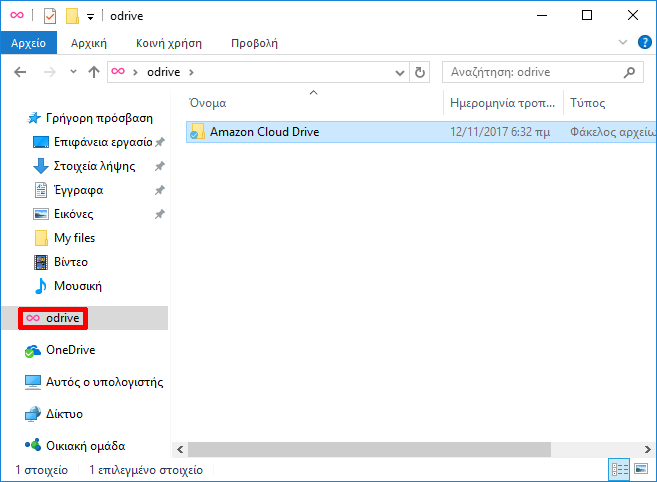Go up one level with up arrow

click(x=94, y=72)
